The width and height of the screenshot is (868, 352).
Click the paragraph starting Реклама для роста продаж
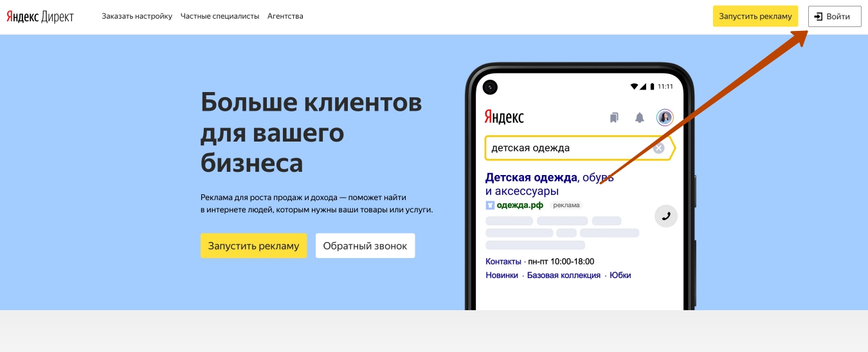[317, 203]
